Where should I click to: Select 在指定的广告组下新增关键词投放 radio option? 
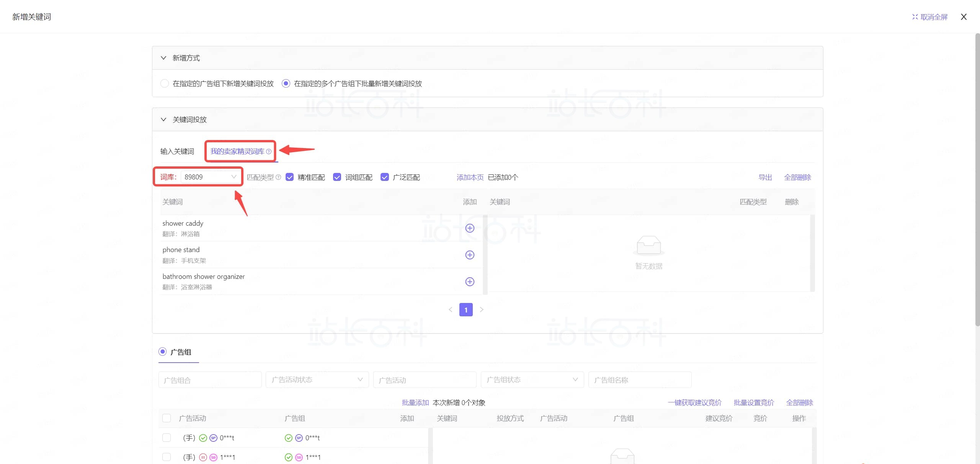click(165, 83)
